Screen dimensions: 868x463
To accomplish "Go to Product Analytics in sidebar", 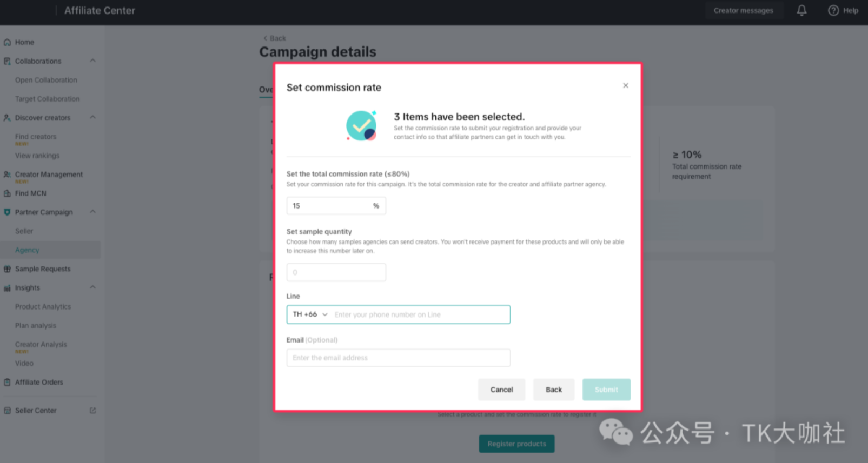I will (x=43, y=307).
